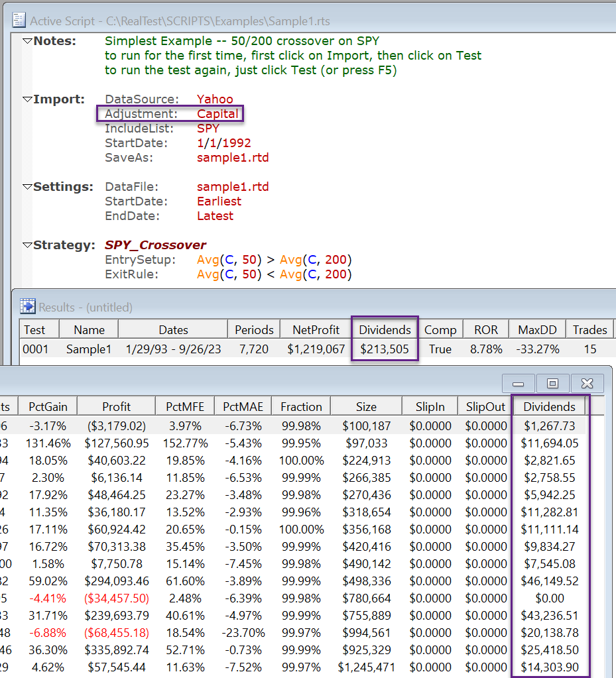
Task: Click the MaxDD column header
Action: tap(537, 329)
